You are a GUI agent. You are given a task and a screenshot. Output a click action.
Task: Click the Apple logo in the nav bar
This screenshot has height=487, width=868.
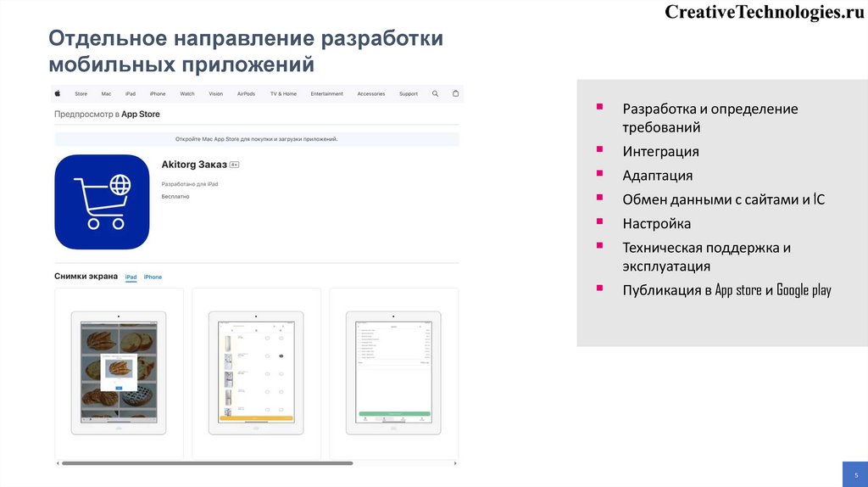(58, 93)
